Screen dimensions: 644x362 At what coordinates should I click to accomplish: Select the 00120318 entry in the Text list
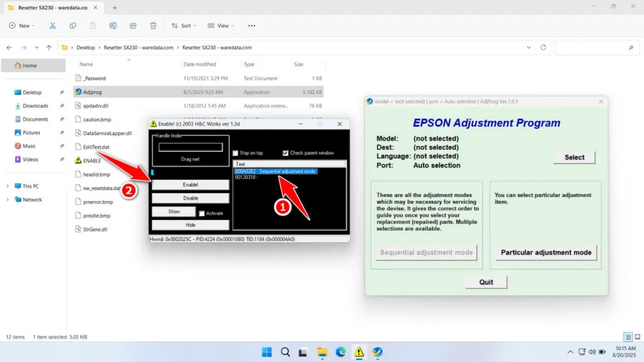(246, 177)
